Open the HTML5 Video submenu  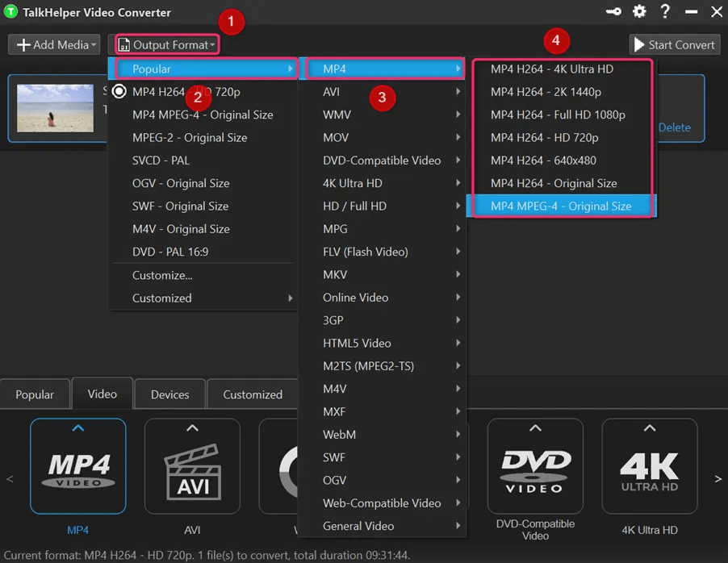[383, 343]
